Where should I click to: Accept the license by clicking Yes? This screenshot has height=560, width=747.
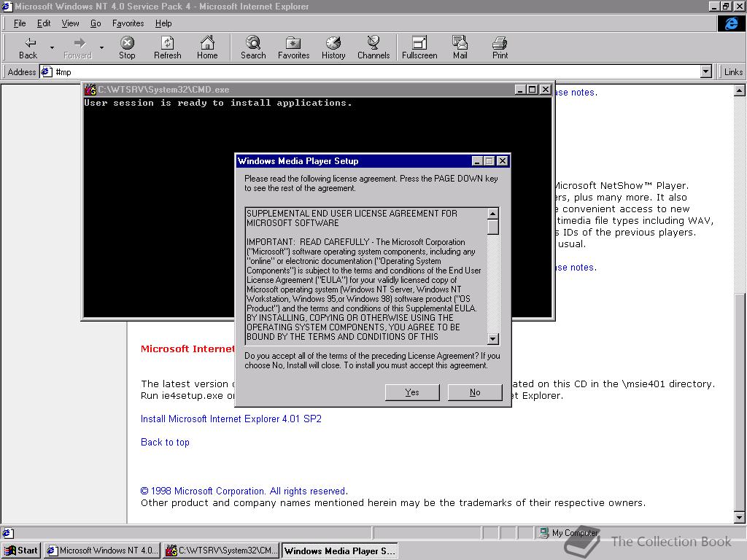click(x=412, y=392)
